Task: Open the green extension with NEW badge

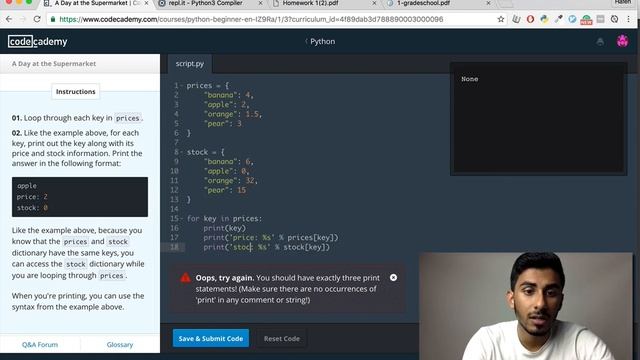Action: point(586,20)
